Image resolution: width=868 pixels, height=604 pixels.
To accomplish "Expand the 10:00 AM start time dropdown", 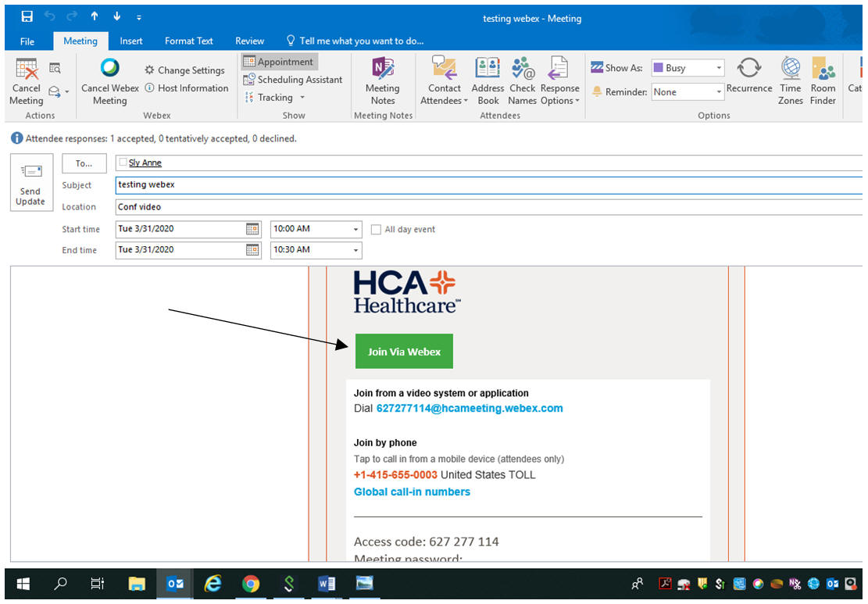I will [x=356, y=230].
